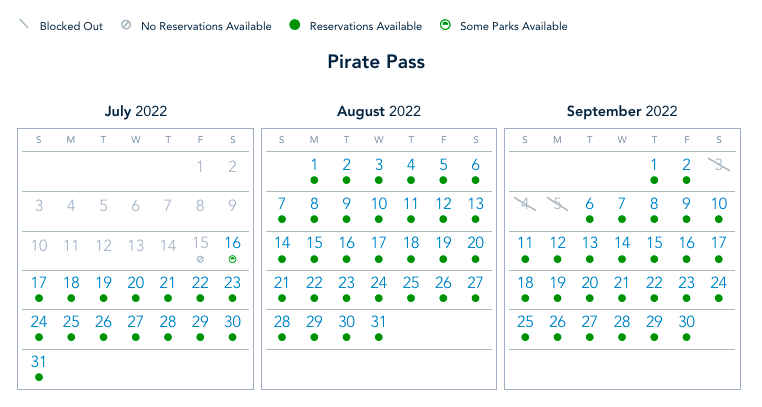The width and height of the screenshot is (762, 407).
Task: Click the September 2022 month heading
Action: pyautogui.click(x=622, y=111)
